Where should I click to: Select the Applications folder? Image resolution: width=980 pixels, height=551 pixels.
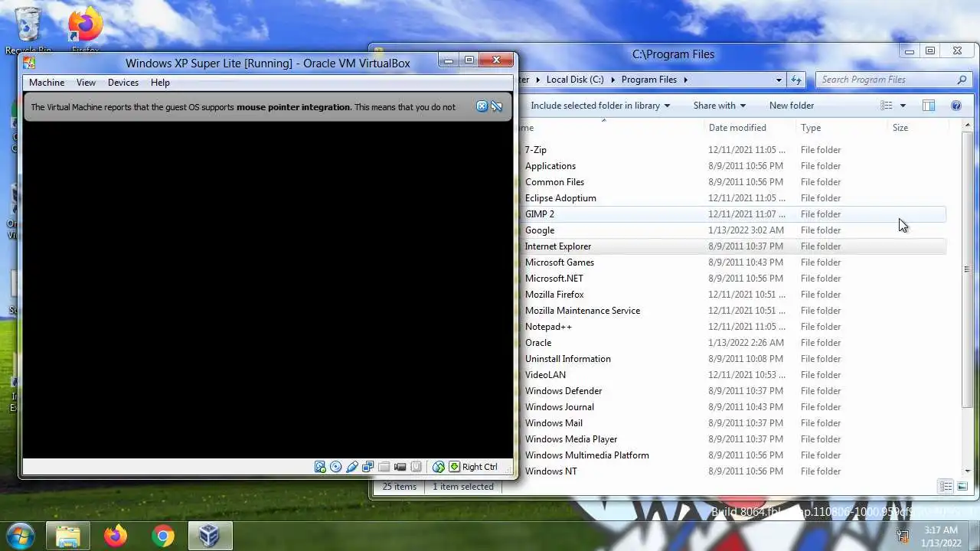point(731,166)
